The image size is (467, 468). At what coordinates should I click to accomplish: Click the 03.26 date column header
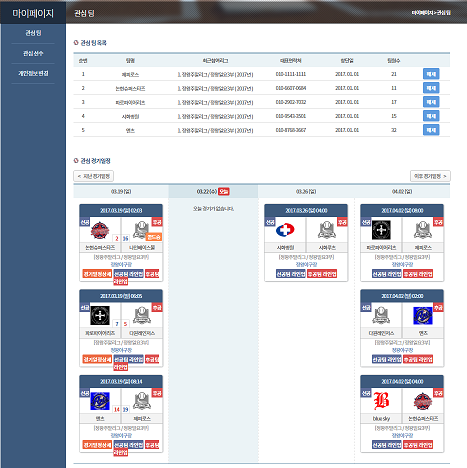point(306,192)
